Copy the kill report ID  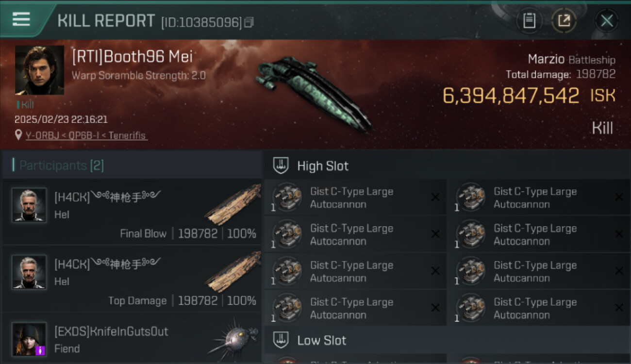(x=249, y=22)
